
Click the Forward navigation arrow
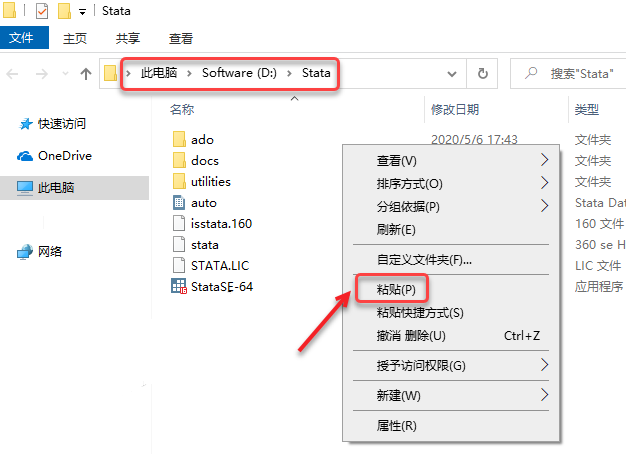42,74
